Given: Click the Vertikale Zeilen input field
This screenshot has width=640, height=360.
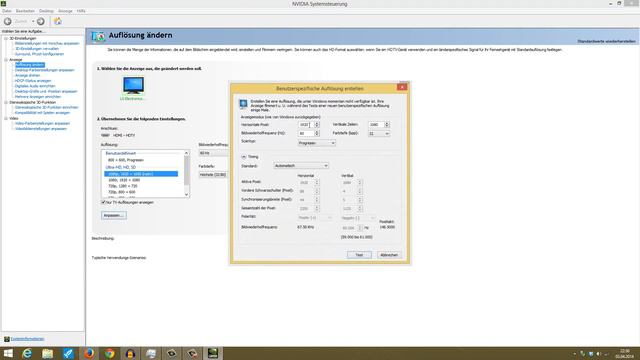Looking at the screenshot, I should [x=376, y=124].
